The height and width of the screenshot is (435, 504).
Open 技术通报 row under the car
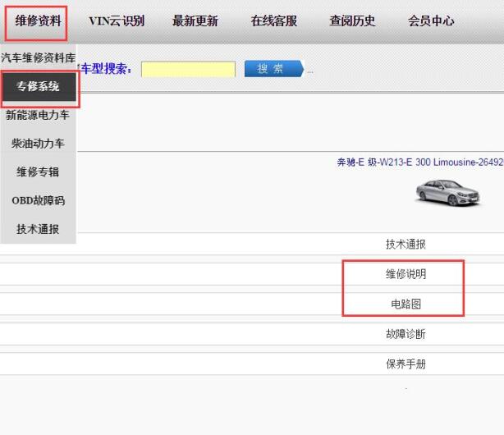point(405,245)
